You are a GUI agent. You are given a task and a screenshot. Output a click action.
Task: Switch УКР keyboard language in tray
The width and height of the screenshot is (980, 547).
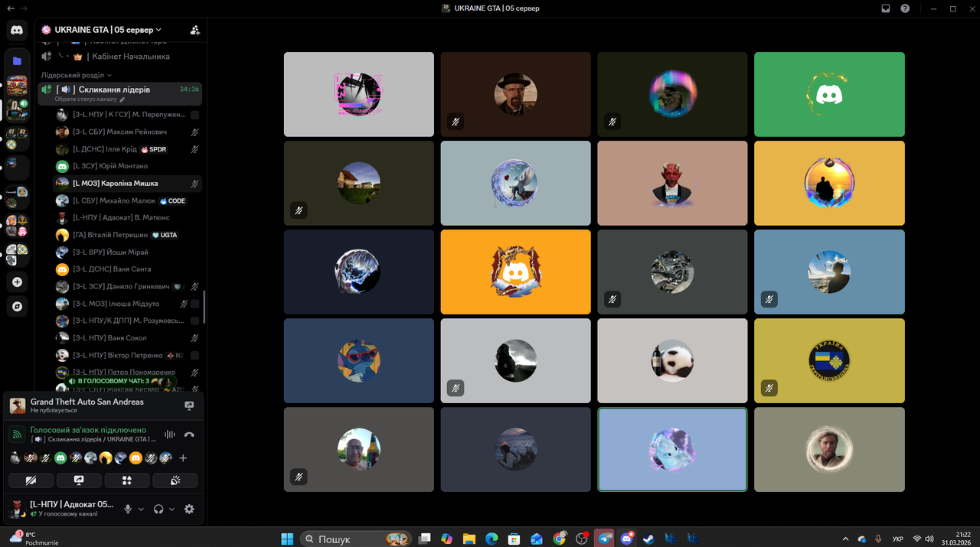tap(897, 539)
